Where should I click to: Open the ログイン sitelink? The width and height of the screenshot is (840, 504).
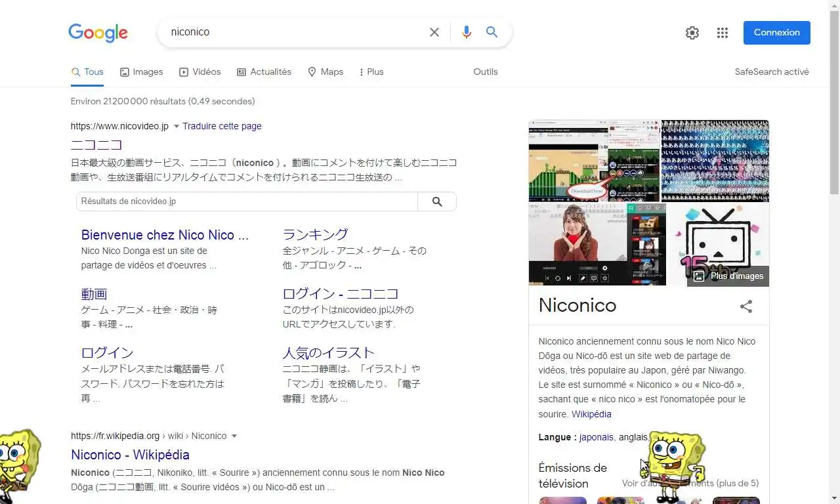coord(107,353)
